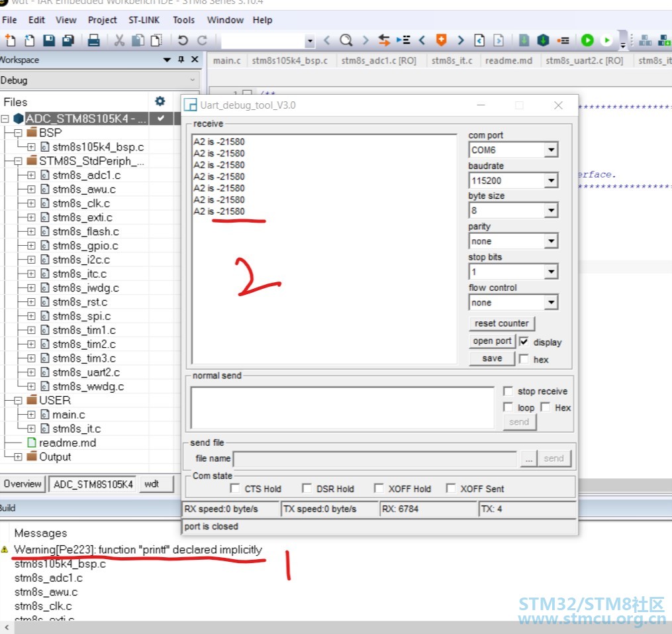This screenshot has height=634, width=672.
Task: Open the parity dropdown
Action: (x=551, y=241)
